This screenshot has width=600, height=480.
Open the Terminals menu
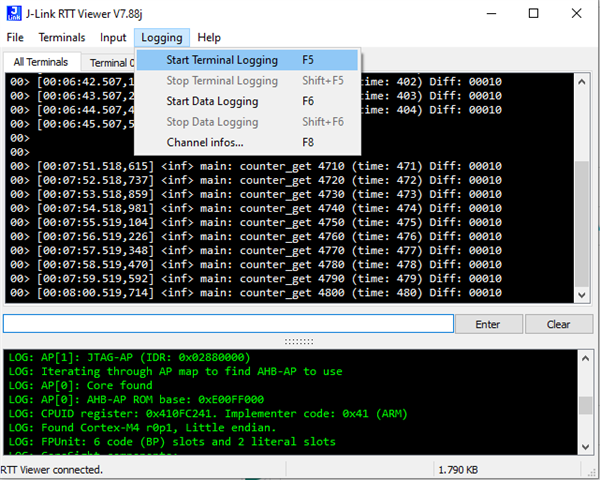(x=61, y=38)
